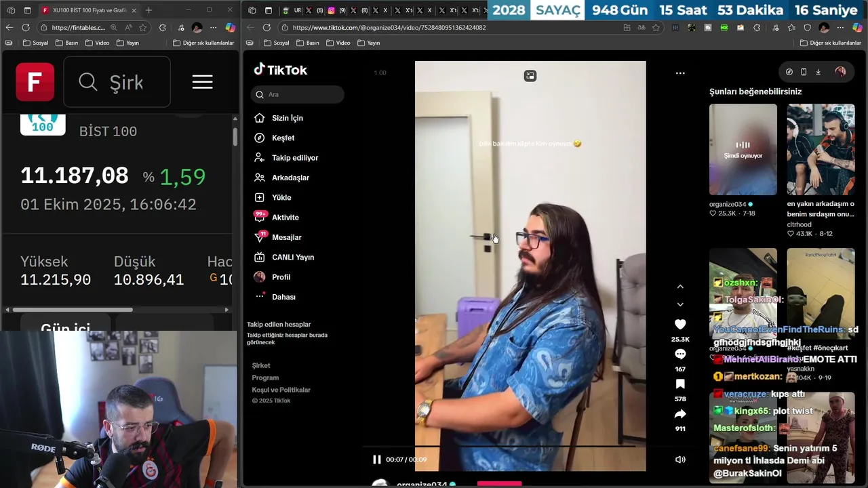Open left browser extensions puzzle icon
The width and height of the screenshot is (868, 488).
pyautogui.click(x=162, y=27)
